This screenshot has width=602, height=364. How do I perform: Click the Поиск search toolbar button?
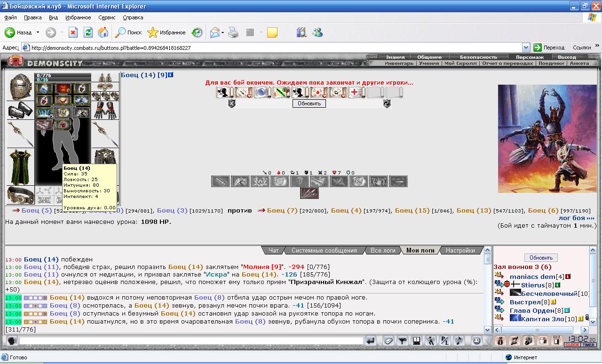[x=128, y=32]
